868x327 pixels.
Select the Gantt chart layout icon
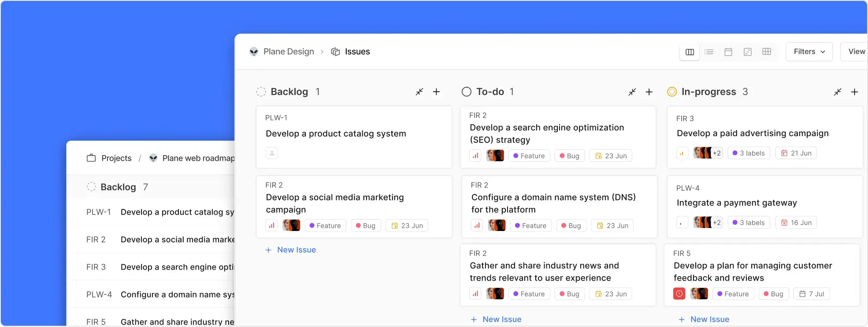pyautogui.click(x=748, y=52)
